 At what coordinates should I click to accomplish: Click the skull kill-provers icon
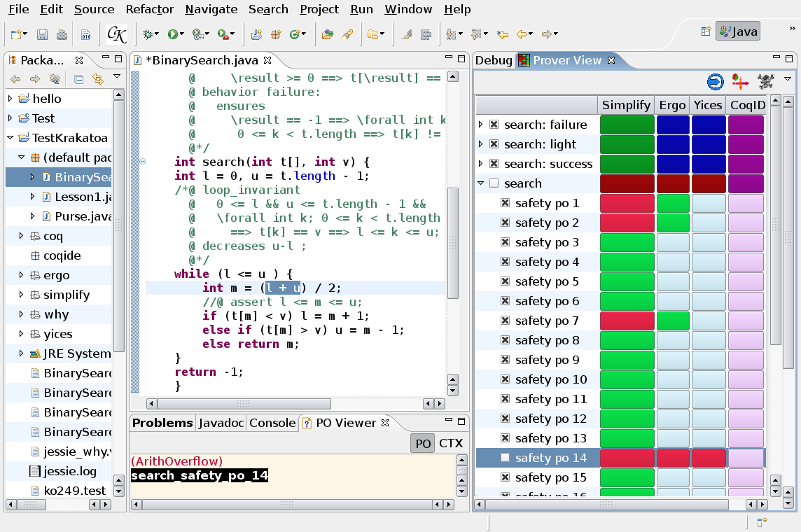click(x=765, y=82)
